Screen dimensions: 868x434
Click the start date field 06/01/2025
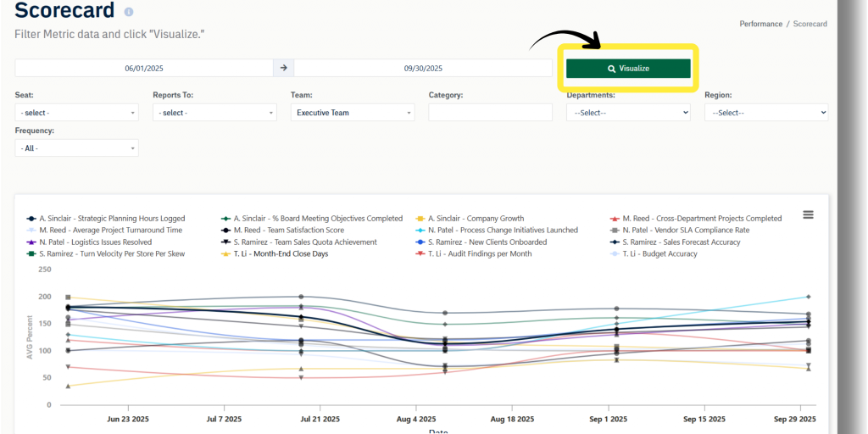click(x=142, y=68)
